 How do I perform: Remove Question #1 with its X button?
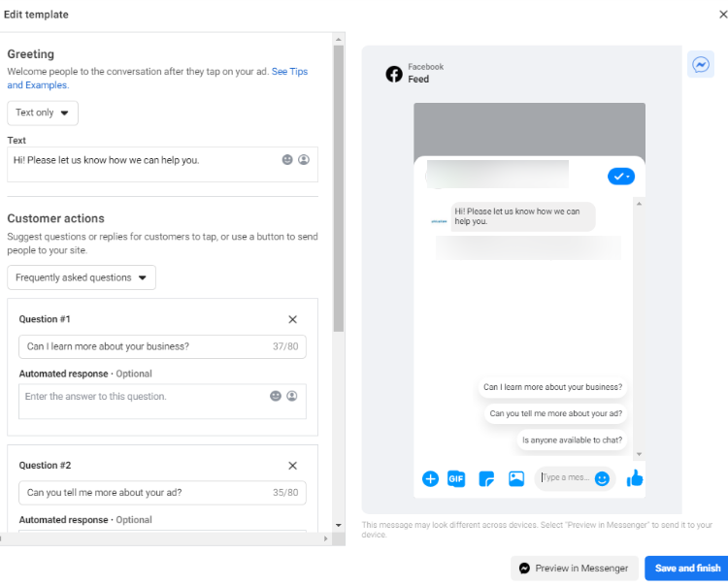tap(293, 319)
